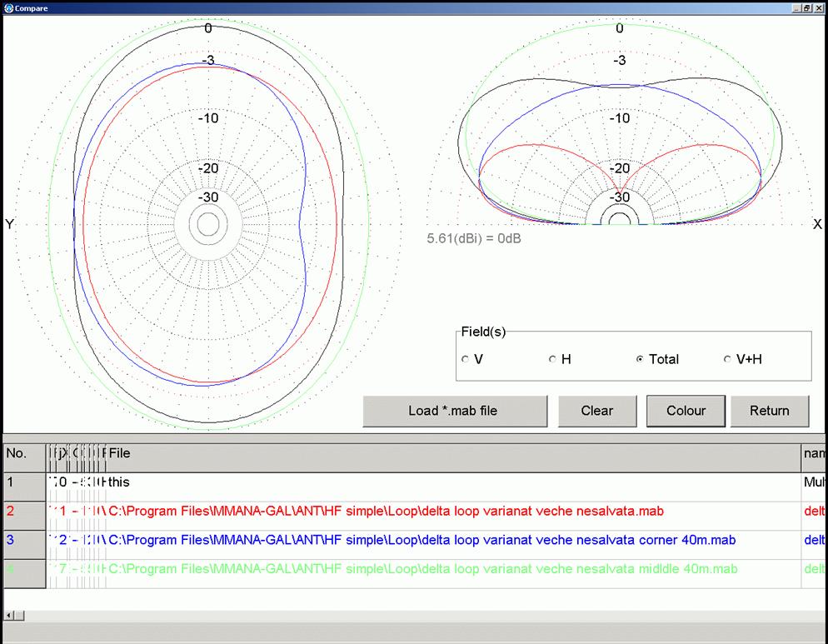
Task: Select the Total field radio button
Action: 640,359
